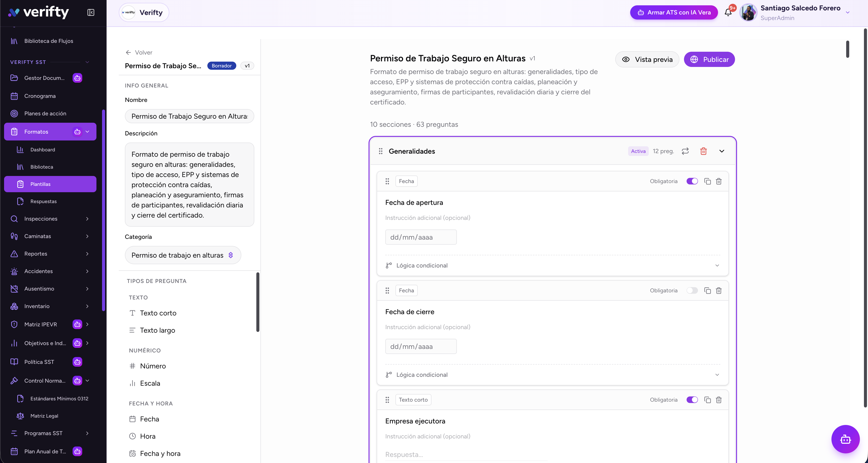Open Respuestas under Formatos
868x463 pixels.
coord(50,201)
